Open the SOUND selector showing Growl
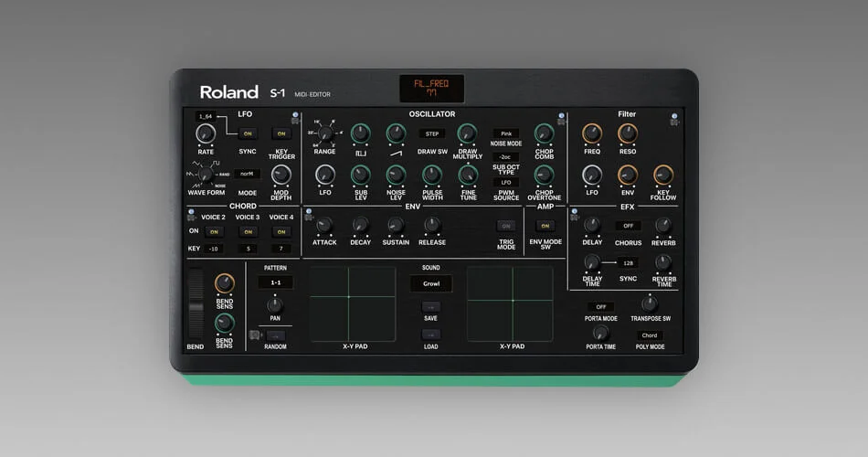This screenshot has height=457, width=868. pos(431,283)
